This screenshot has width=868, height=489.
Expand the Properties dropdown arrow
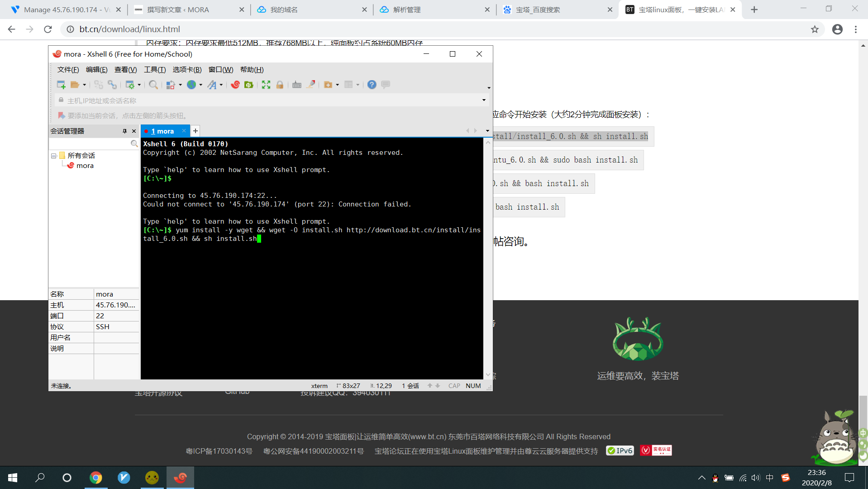pyautogui.click(x=139, y=85)
